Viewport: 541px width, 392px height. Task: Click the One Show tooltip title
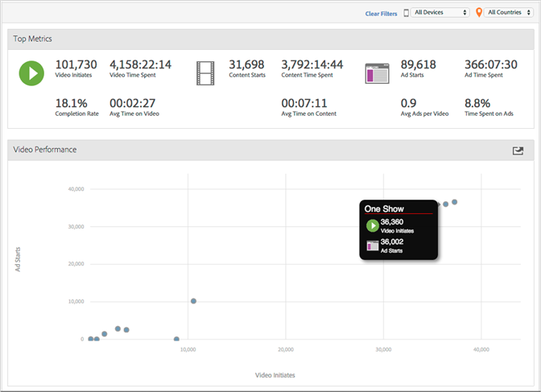click(384, 208)
